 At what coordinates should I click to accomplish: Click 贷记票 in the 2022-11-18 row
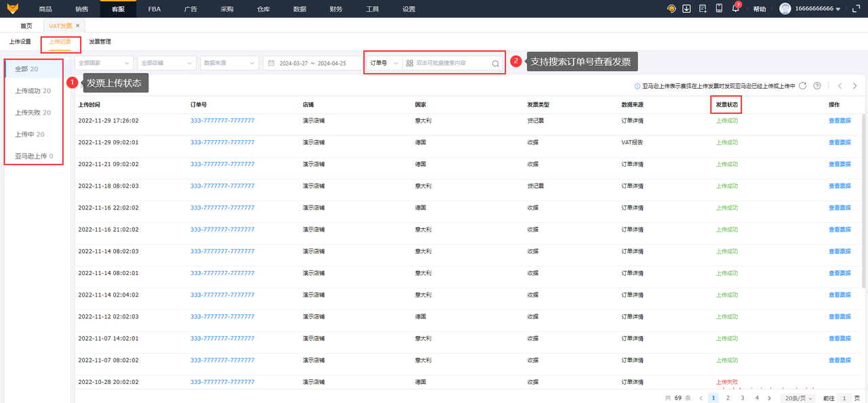[536, 186]
